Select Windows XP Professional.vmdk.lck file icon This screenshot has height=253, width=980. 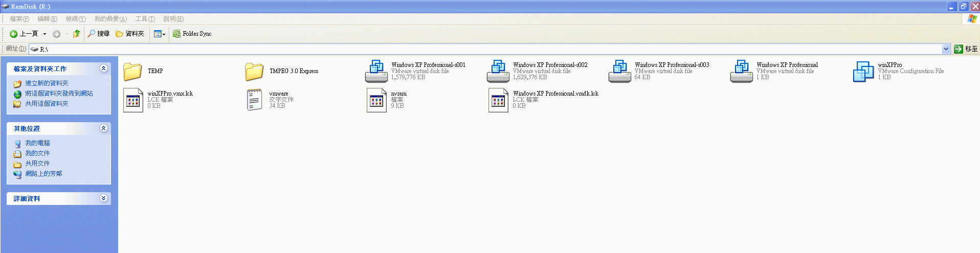click(x=498, y=100)
